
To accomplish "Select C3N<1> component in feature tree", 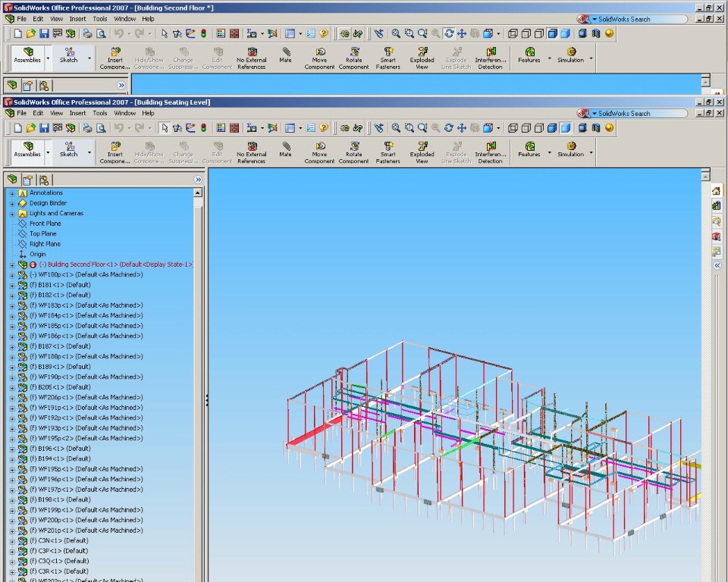I will [x=59, y=540].
